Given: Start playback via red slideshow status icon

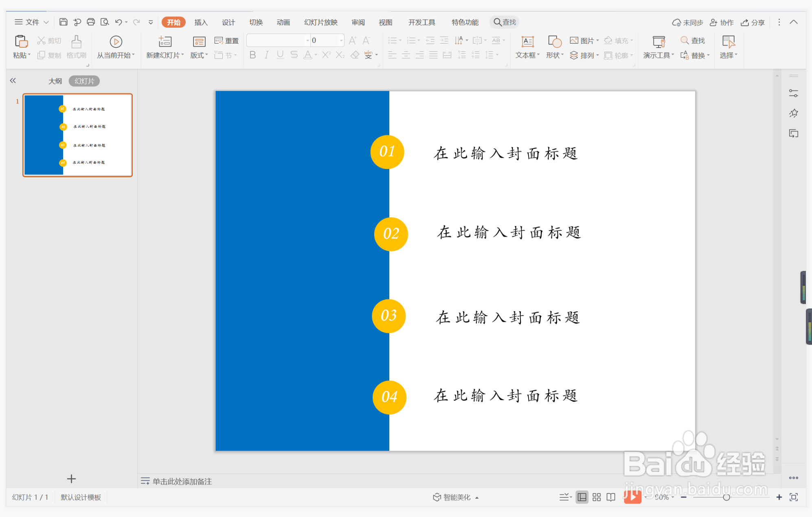Looking at the screenshot, I should (633, 497).
